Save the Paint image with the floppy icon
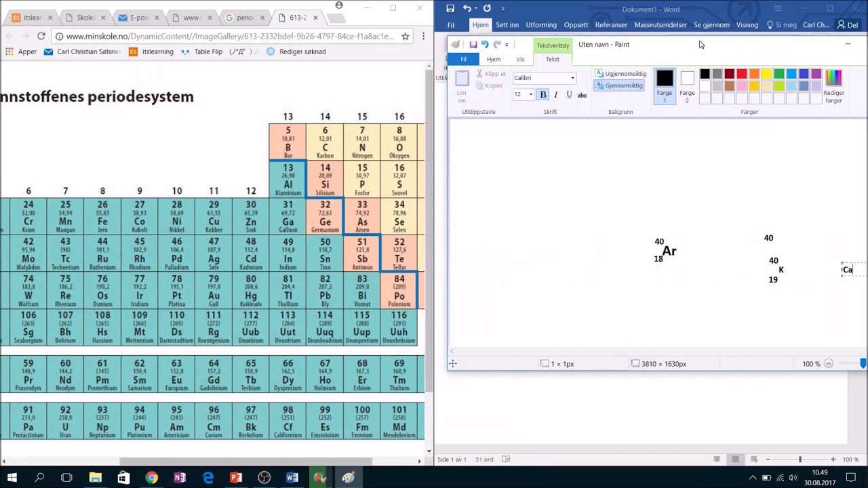 click(x=473, y=45)
